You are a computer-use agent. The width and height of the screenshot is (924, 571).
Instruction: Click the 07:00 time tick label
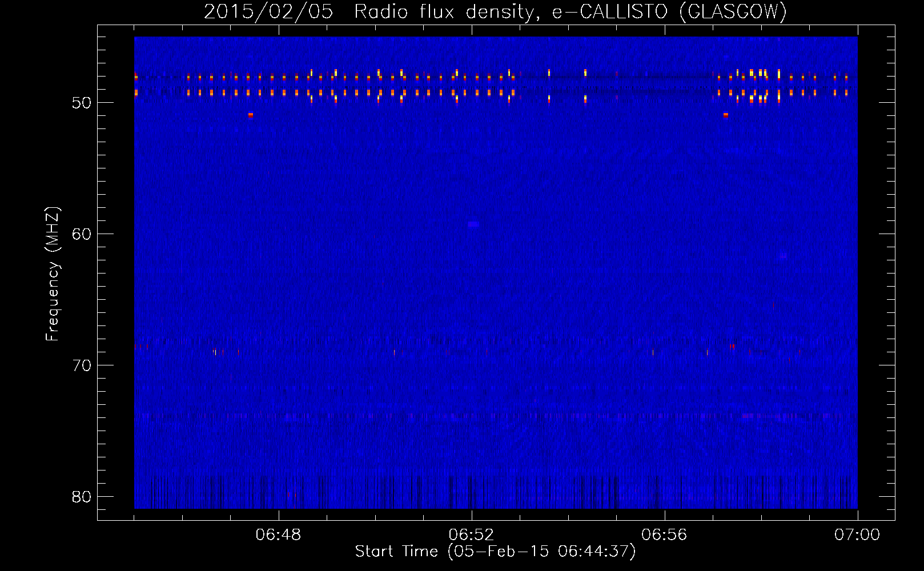(x=857, y=535)
